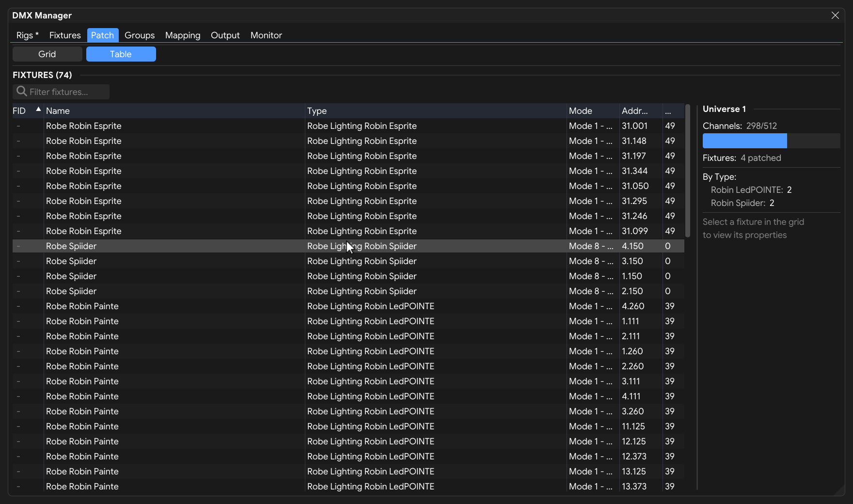Click the FID sort arrow indicator
853x504 pixels.
pyautogui.click(x=38, y=109)
